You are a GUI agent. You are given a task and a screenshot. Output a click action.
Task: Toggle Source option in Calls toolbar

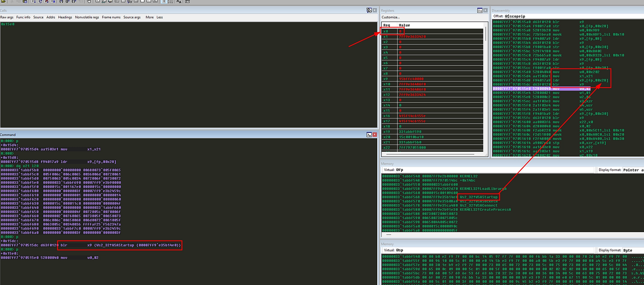pos(38,17)
